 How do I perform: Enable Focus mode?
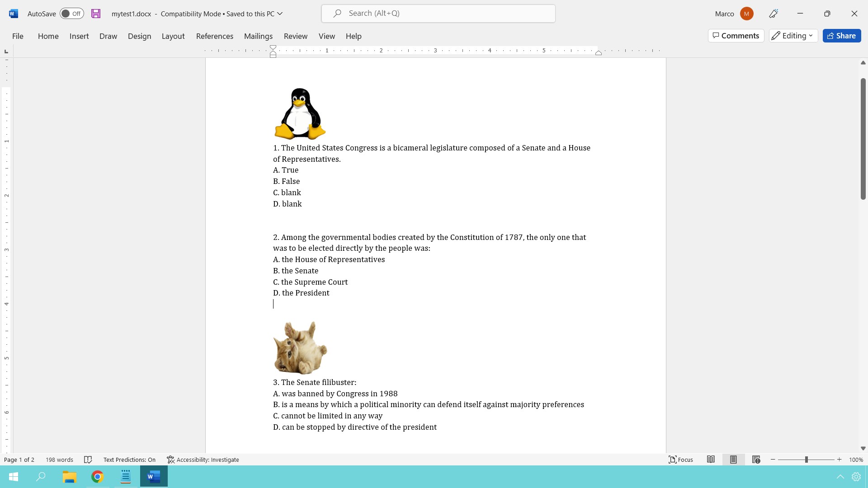click(681, 460)
